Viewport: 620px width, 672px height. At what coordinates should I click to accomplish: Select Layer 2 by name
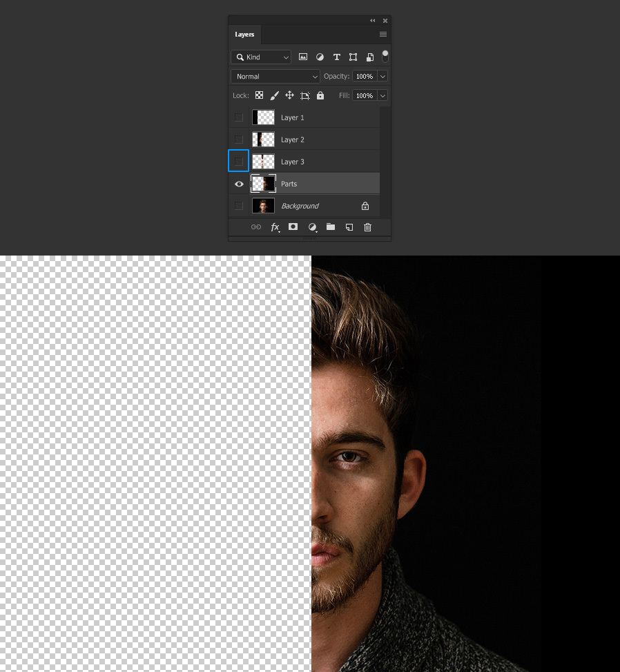click(293, 140)
